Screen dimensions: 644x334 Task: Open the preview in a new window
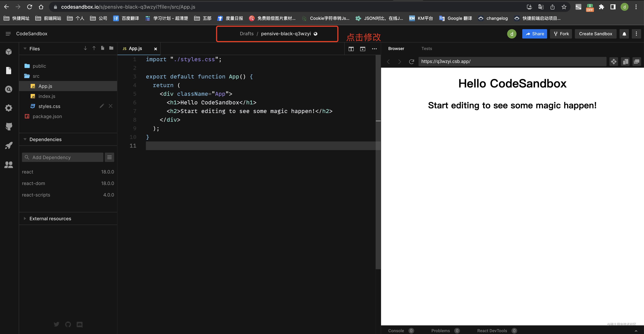pos(636,61)
